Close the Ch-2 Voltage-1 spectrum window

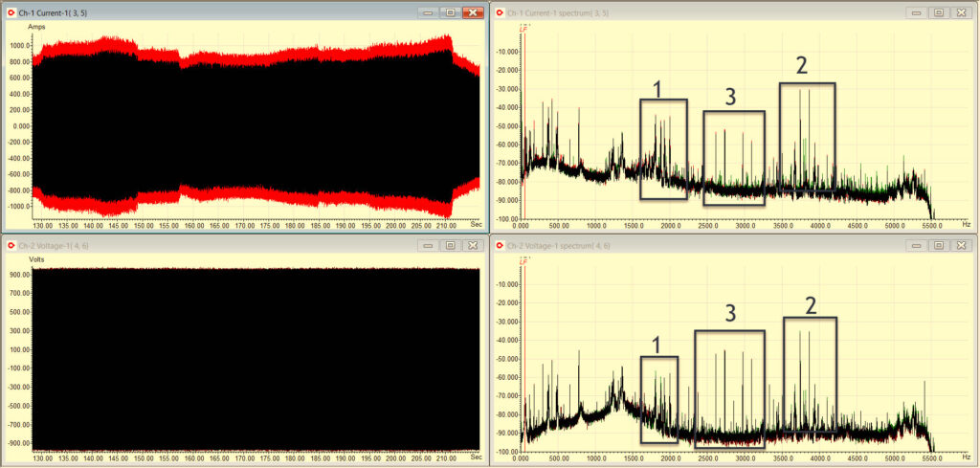point(961,246)
